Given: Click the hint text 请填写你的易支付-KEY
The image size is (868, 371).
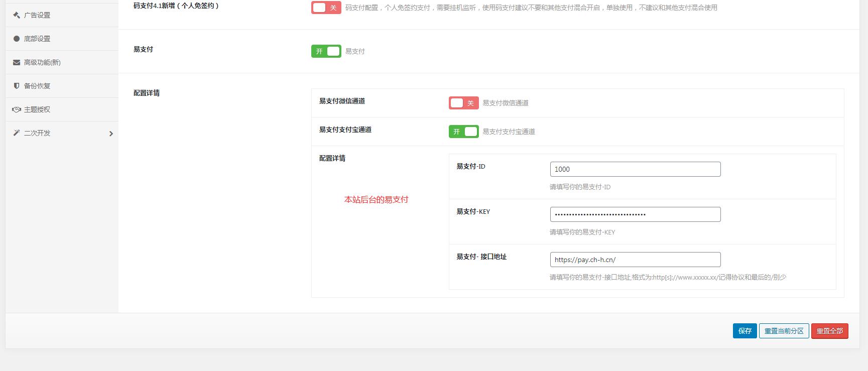Looking at the screenshot, I should (x=582, y=232).
